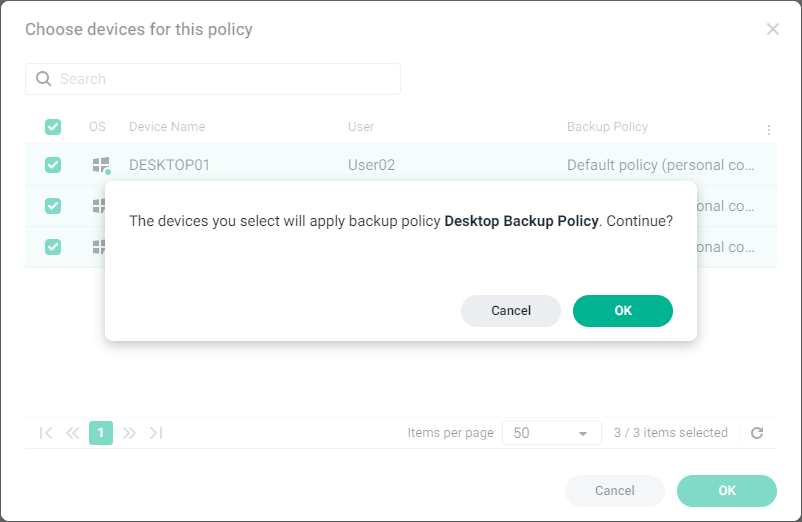Uncheck the third device row checkbox
The height and width of the screenshot is (522, 802).
coord(53,246)
